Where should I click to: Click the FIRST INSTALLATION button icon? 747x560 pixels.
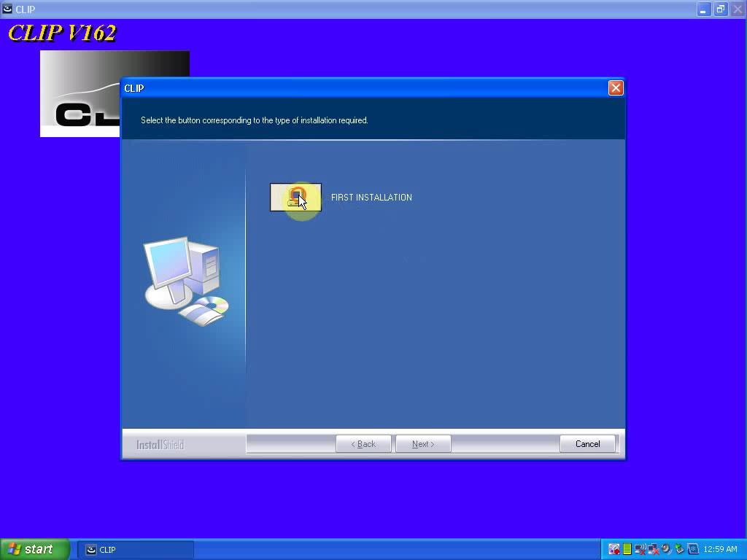tap(295, 197)
